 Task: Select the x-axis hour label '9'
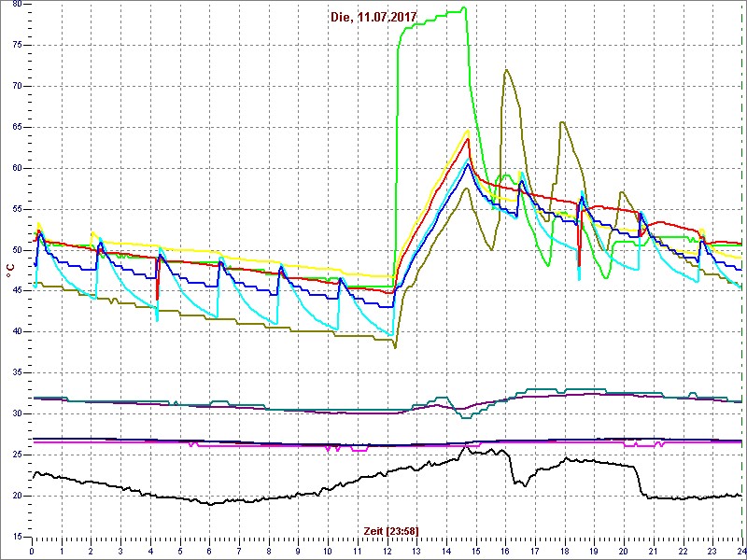pos(298,551)
